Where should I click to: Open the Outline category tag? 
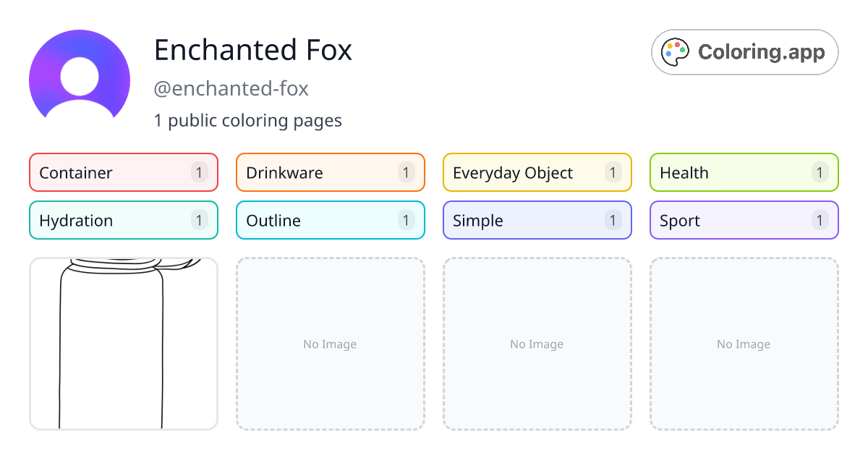tap(330, 220)
